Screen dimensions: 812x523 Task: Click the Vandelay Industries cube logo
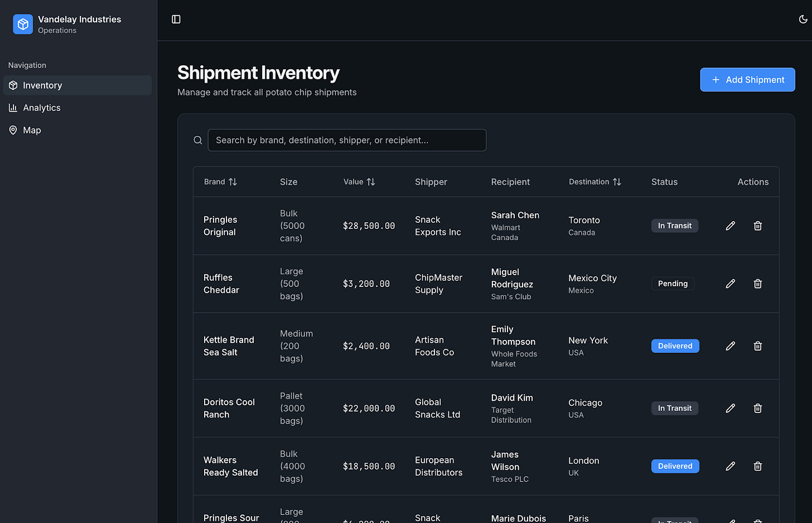23,24
